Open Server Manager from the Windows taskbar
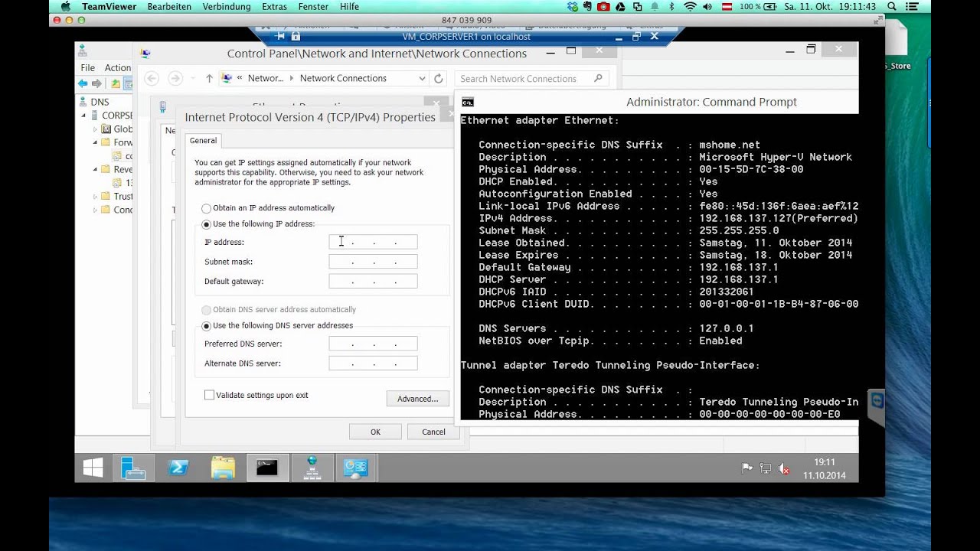This screenshot has height=551, width=980. coord(133,468)
